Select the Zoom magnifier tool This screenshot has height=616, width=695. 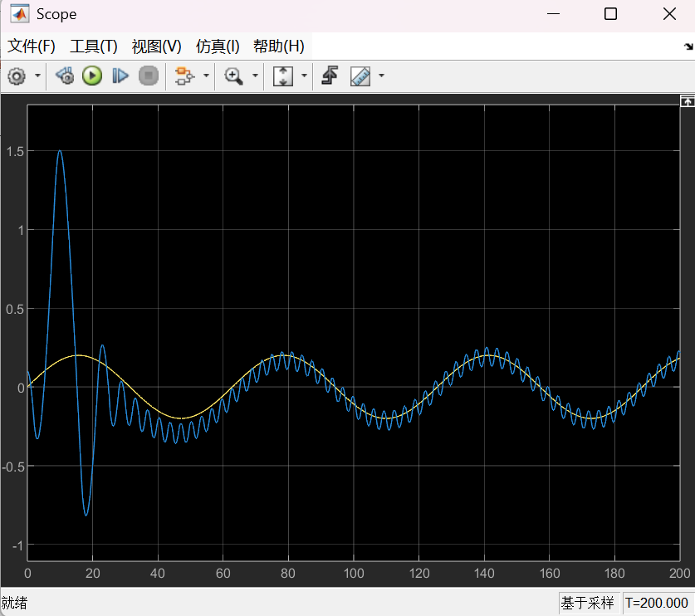point(234,76)
